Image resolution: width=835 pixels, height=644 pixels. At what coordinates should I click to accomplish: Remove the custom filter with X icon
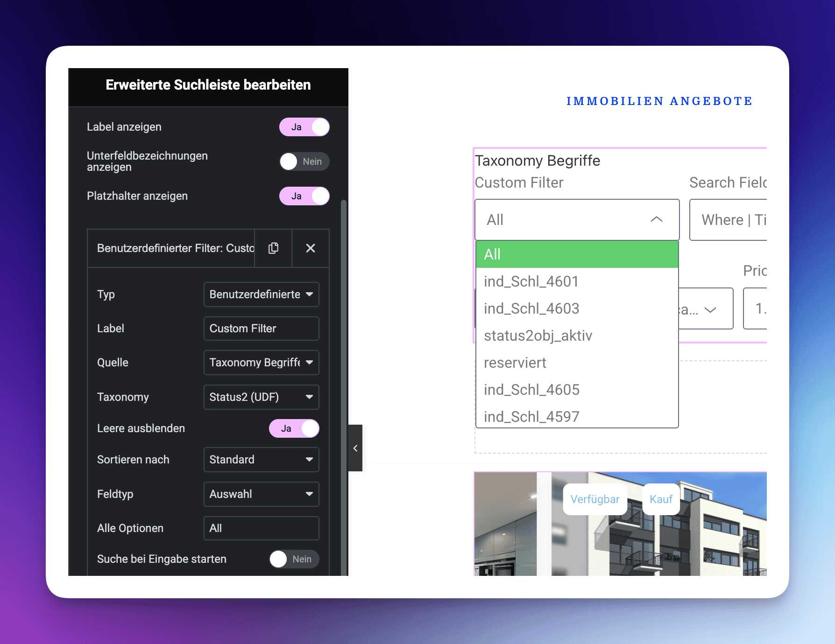point(311,248)
